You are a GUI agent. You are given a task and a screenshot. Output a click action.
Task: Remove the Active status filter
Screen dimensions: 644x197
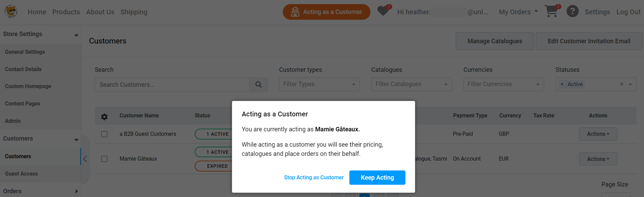pos(562,84)
